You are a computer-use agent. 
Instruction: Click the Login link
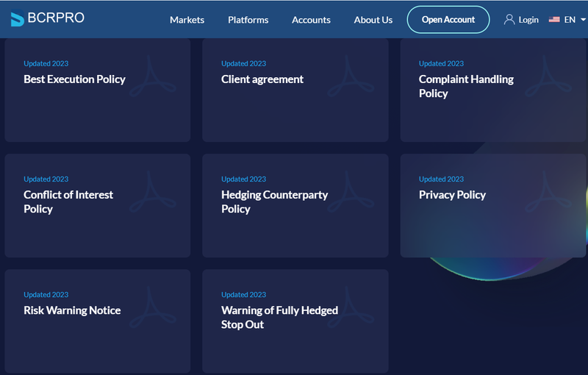[528, 20]
